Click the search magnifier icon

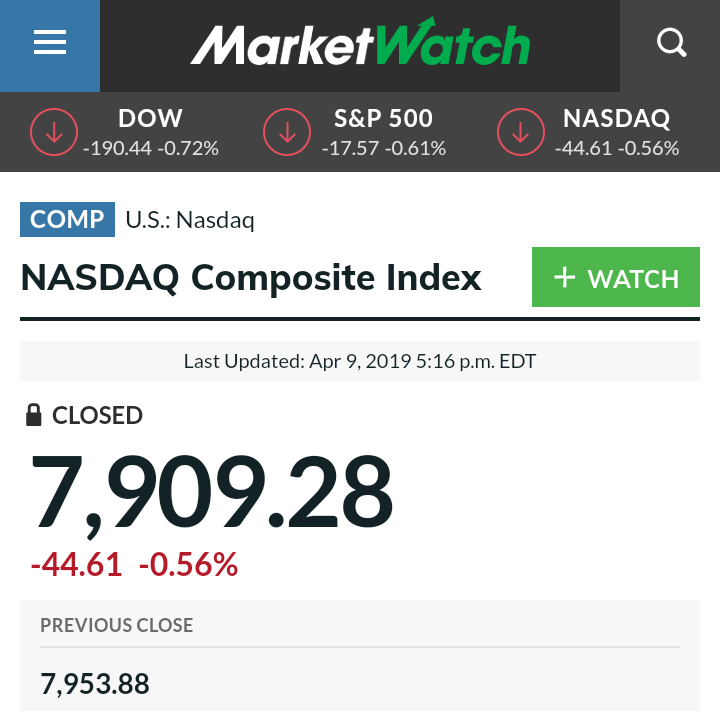pyautogui.click(x=671, y=43)
